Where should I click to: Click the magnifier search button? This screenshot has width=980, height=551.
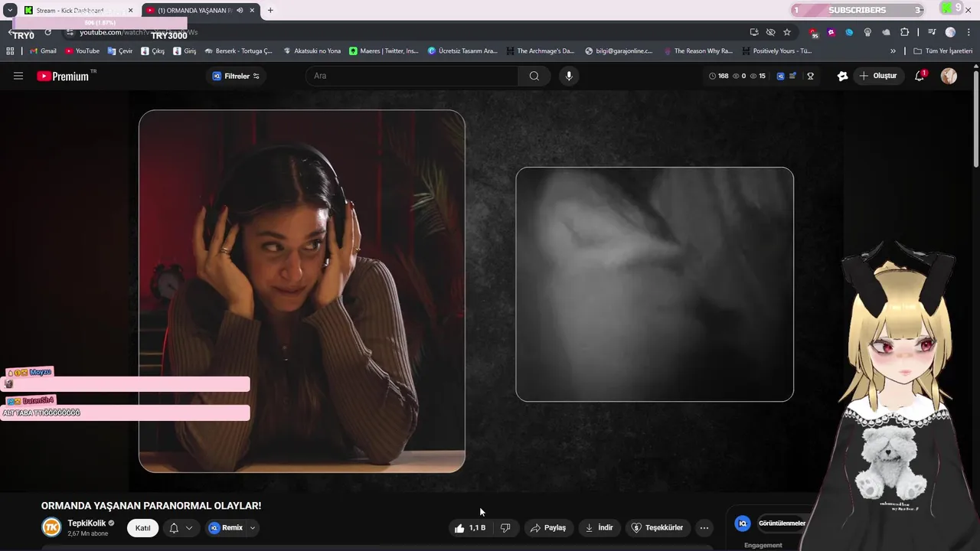(534, 76)
